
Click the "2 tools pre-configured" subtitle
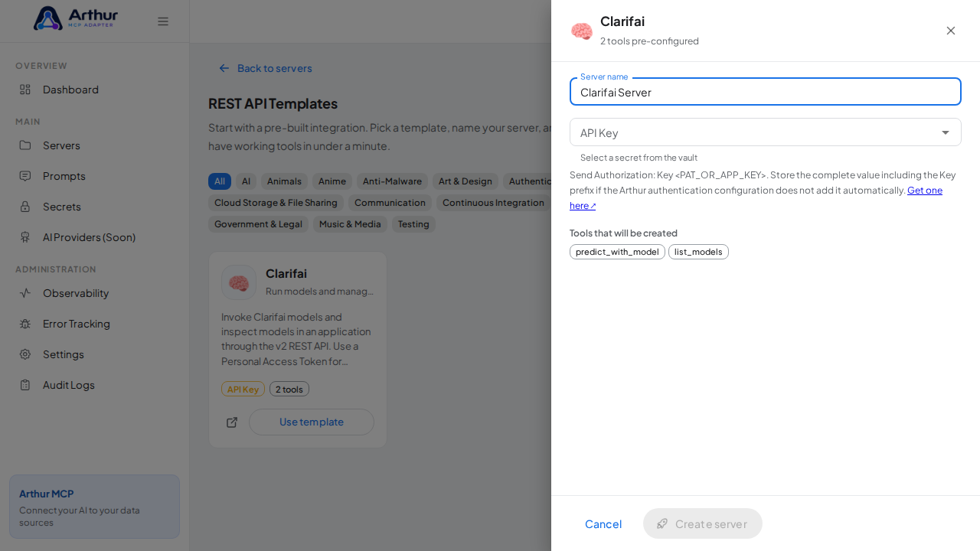tap(649, 41)
